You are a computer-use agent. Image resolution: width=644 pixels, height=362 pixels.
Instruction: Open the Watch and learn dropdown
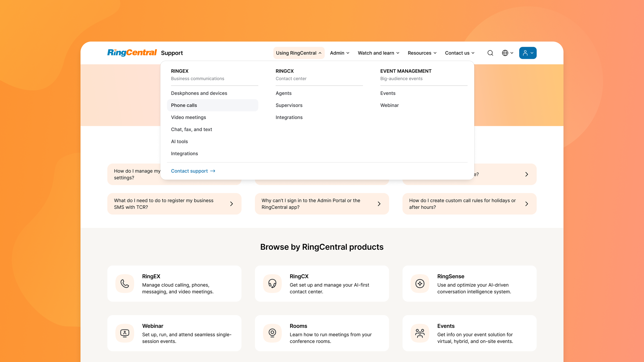(x=378, y=53)
